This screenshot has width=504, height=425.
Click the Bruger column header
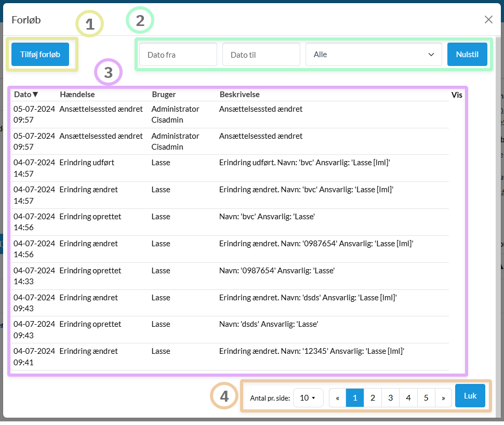pos(164,95)
